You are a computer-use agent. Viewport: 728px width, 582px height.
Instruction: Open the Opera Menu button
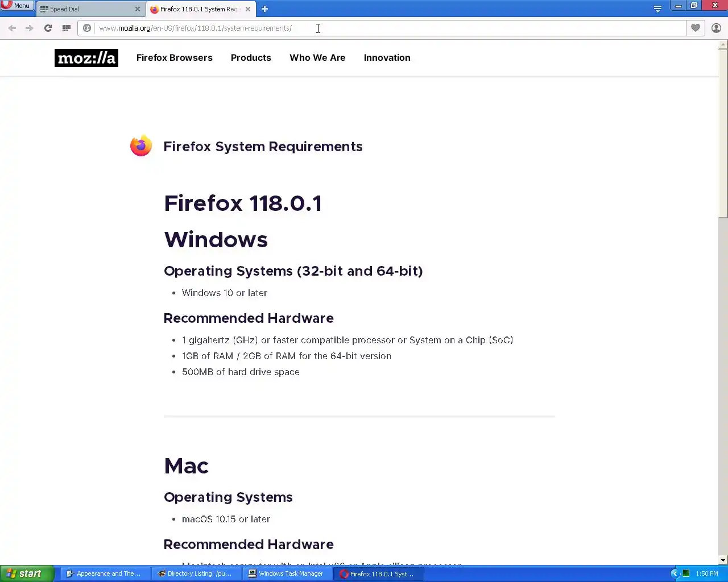[x=16, y=5]
